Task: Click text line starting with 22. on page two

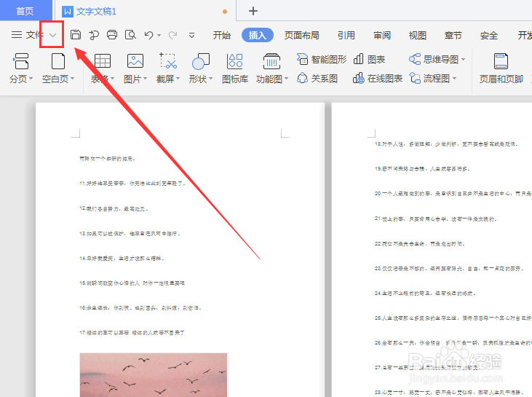Action: pos(419,244)
